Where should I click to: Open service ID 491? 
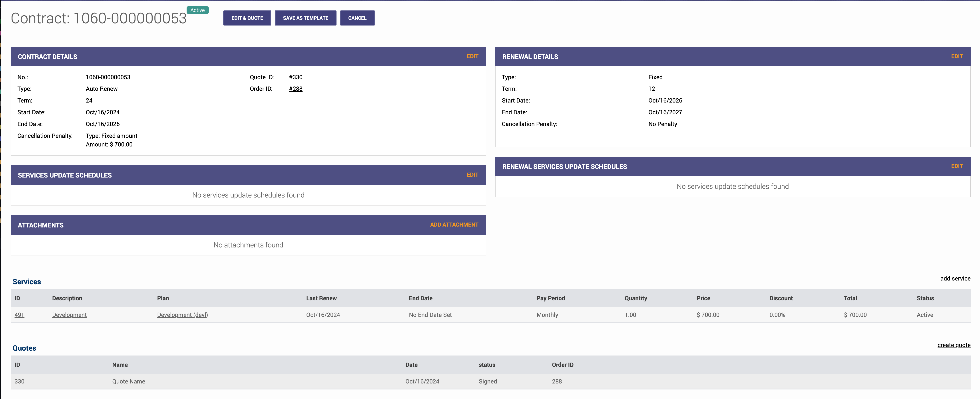[19, 315]
